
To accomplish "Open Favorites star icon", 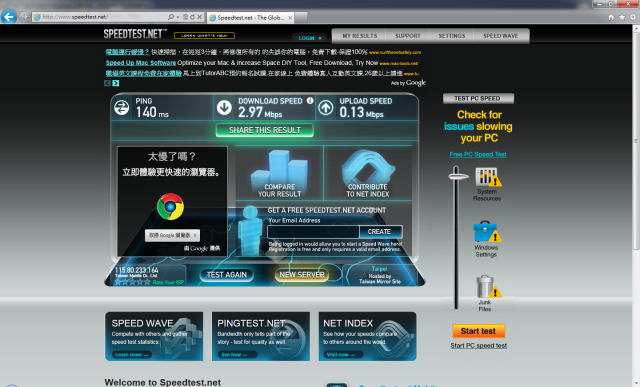I will (622, 17).
